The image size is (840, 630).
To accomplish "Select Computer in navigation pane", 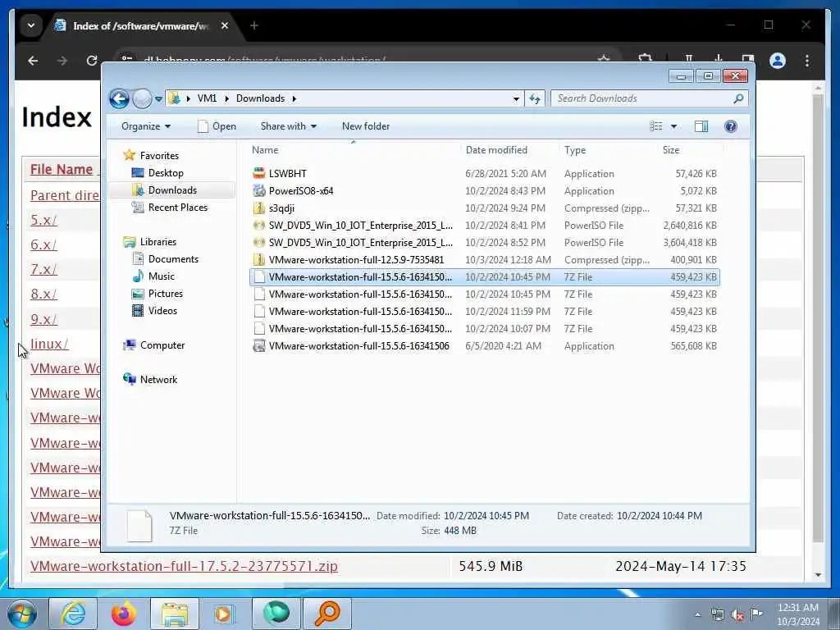I will pos(162,345).
